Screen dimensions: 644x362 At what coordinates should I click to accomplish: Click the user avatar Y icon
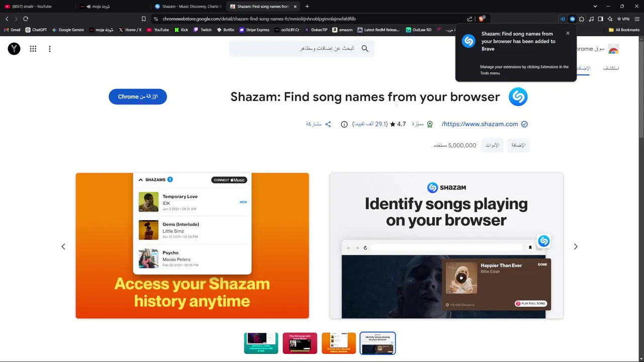(14, 49)
